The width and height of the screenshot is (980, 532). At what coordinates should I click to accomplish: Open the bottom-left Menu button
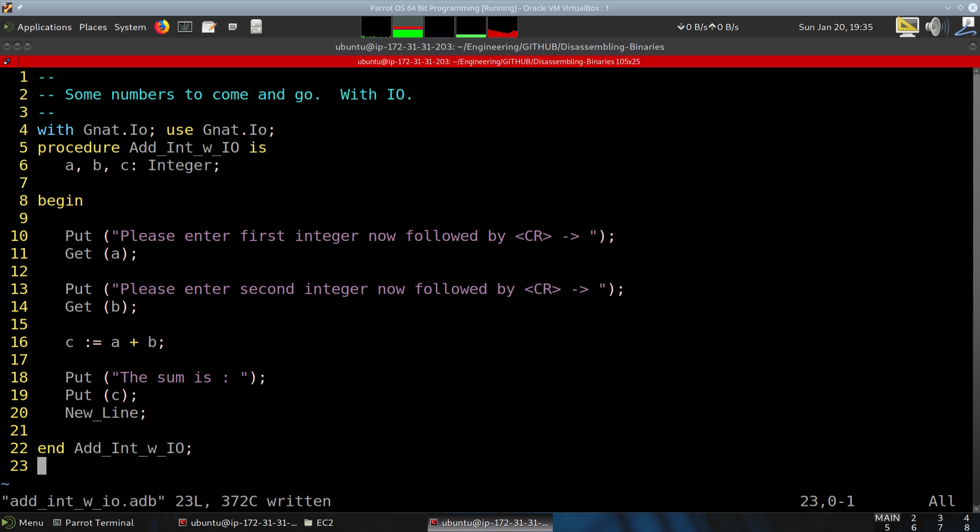[x=23, y=522]
